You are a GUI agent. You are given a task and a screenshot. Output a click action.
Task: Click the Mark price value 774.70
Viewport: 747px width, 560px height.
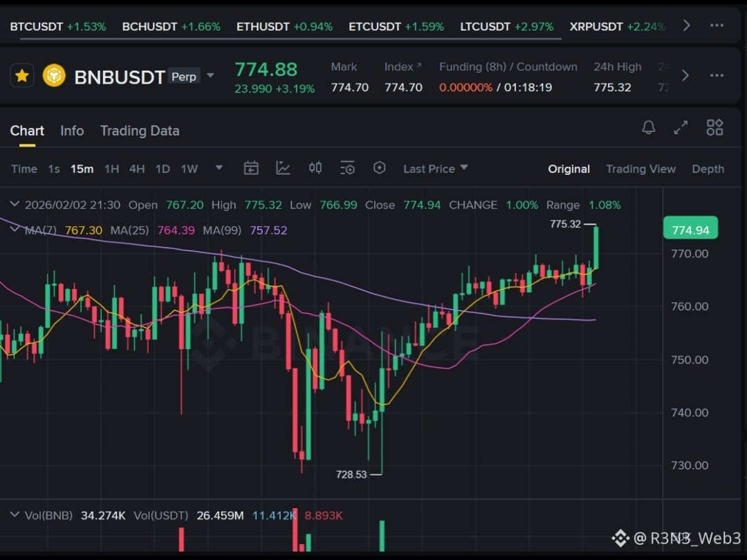350,88
